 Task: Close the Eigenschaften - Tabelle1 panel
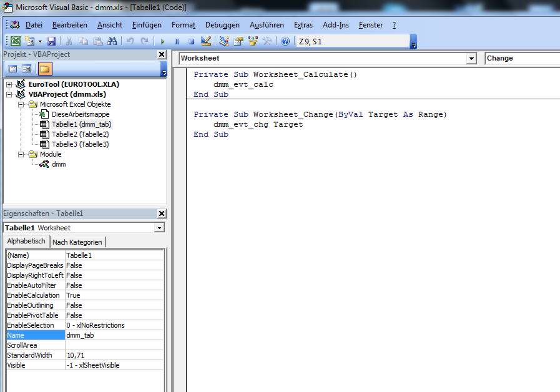point(162,213)
